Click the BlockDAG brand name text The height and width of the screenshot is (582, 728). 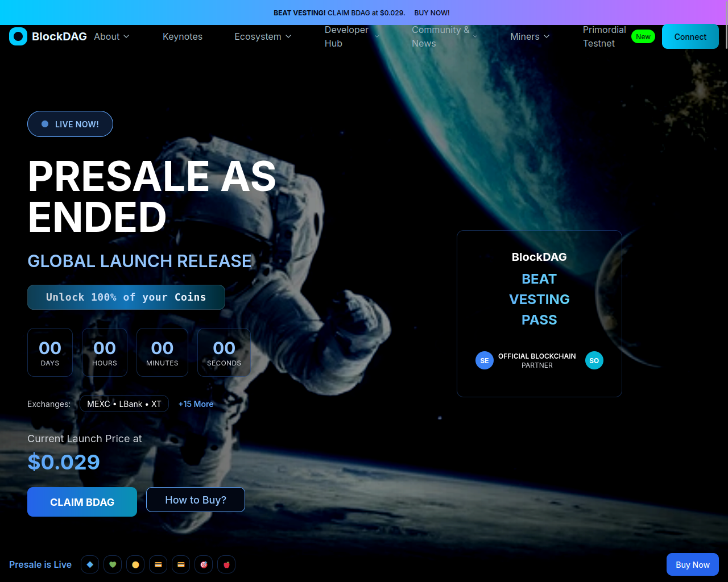click(x=59, y=36)
